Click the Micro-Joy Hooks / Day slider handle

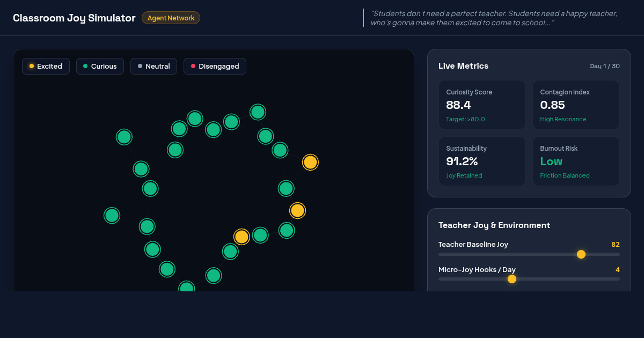(x=512, y=279)
